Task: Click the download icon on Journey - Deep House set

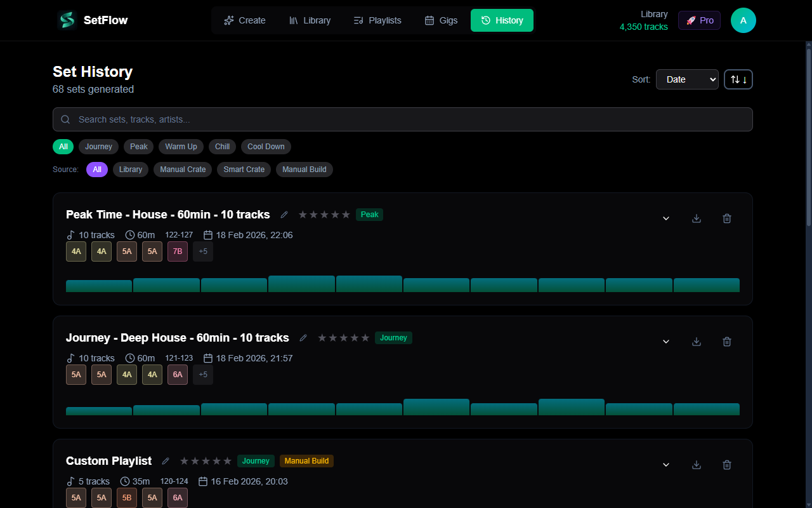Action: pyautogui.click(x=696, y=341)
